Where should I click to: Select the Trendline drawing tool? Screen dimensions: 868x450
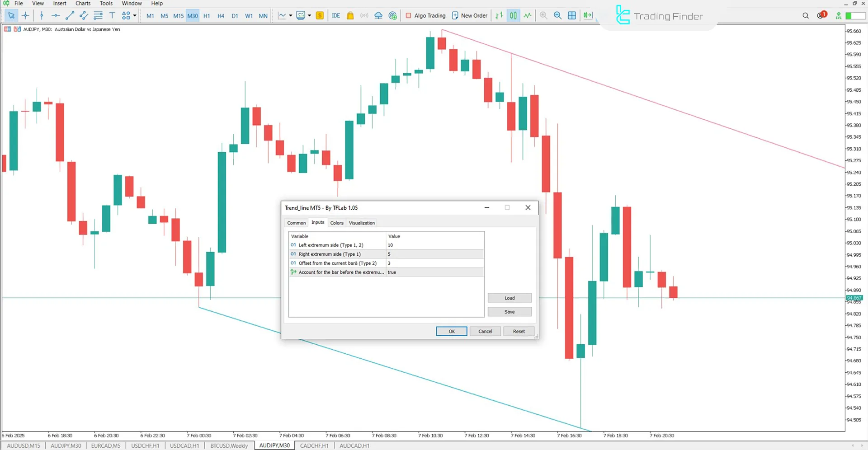[69, 15]
